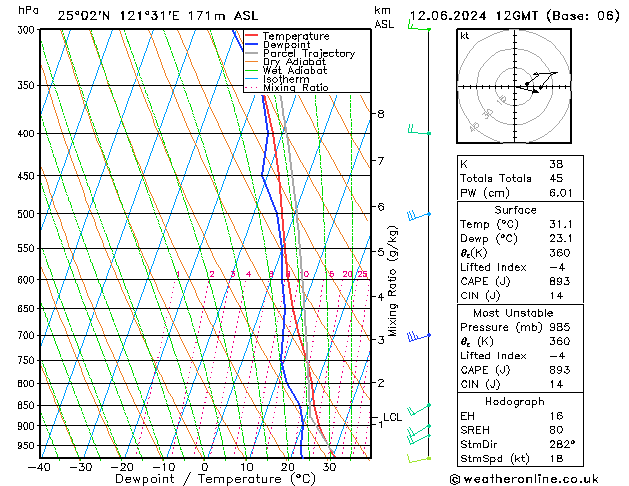Click the mixing ratio 10 label
Screen dimensions: 629x486
[x=305, y=274]
